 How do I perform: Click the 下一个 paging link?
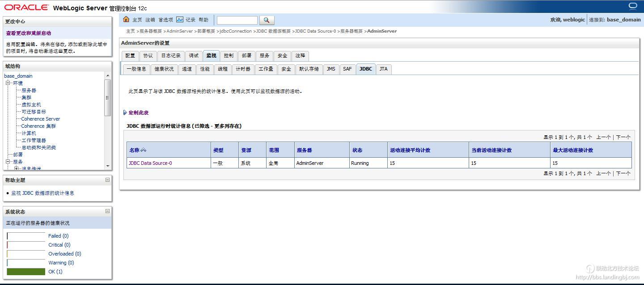pyautogui.click(x=623, y=137)
